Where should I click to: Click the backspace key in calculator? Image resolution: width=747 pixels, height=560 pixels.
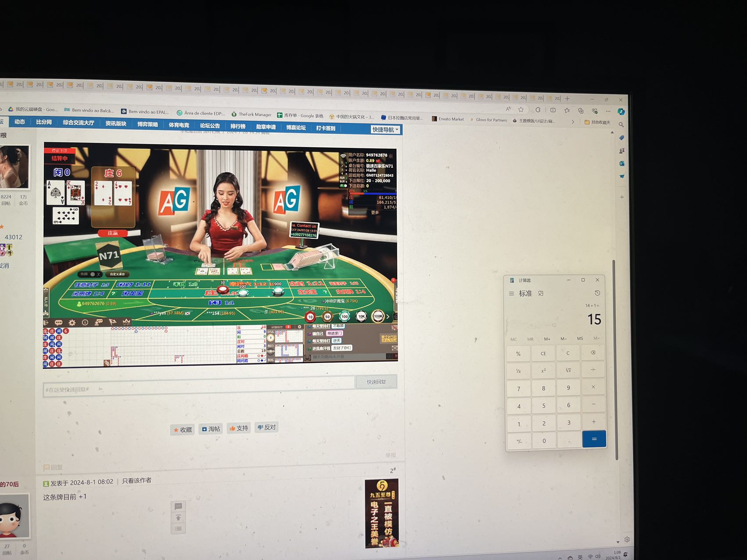pyautogui.click(x=593, y=353)
